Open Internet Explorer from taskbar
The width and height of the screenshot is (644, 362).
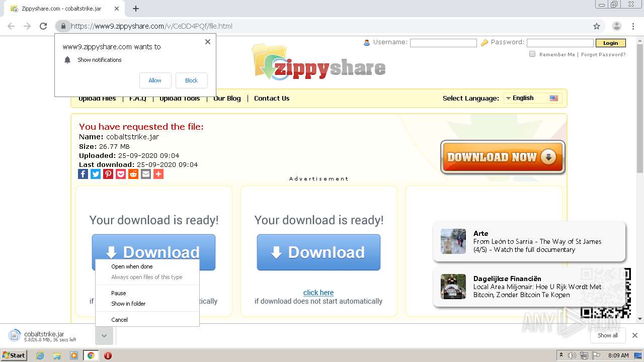(x=40, y=355)
